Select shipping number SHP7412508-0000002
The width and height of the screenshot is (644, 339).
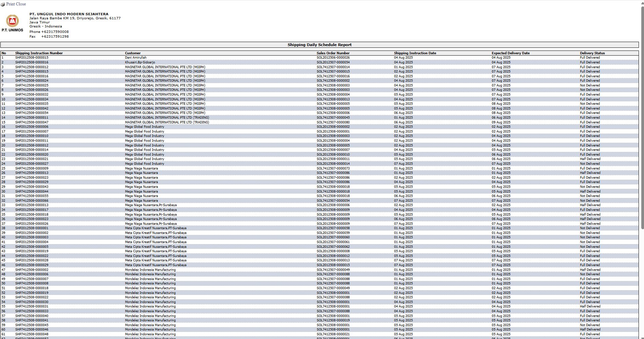pyautogui.click(x=32, y=270)
